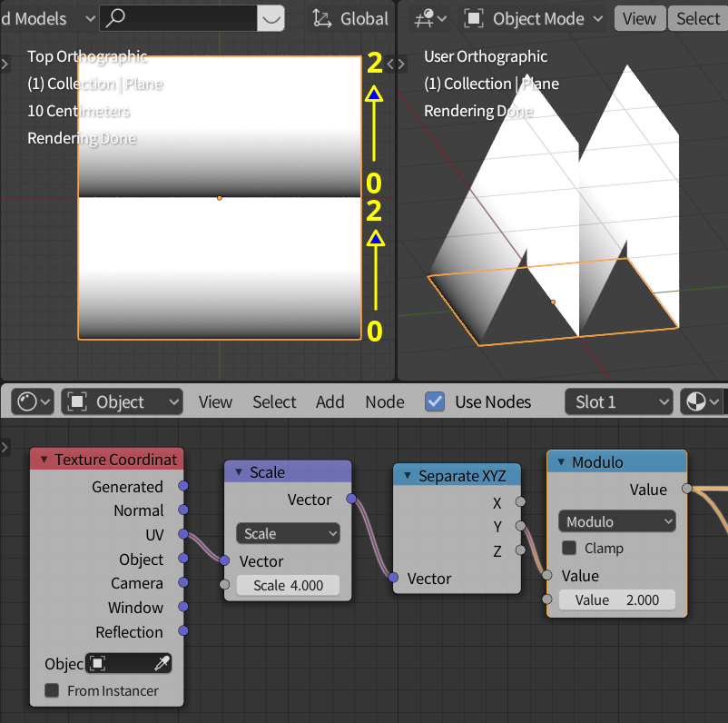Open the 3D viewport editor type selector
Screen dimensions: 728x723
pyautogui.click(x=429, y=18)
